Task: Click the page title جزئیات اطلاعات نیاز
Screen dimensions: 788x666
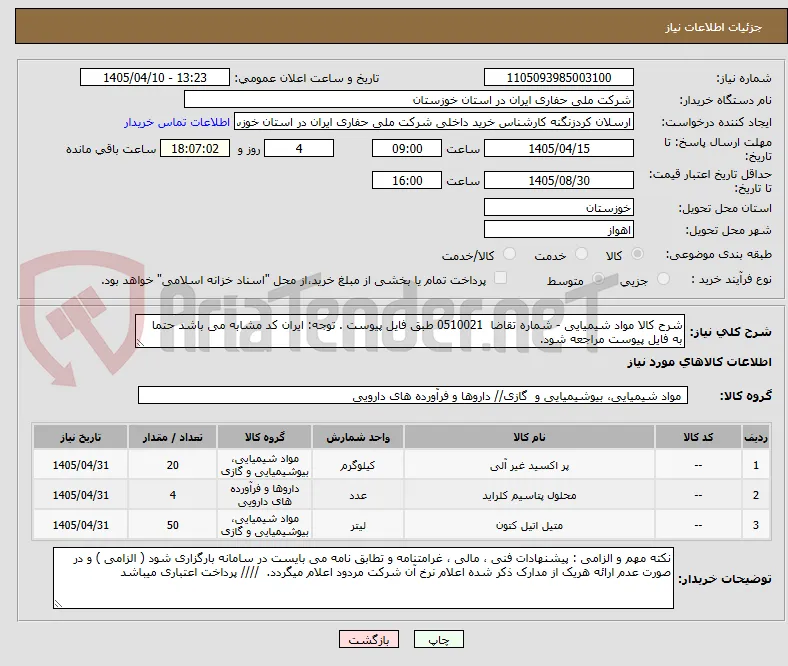Action: pos(713,27)
